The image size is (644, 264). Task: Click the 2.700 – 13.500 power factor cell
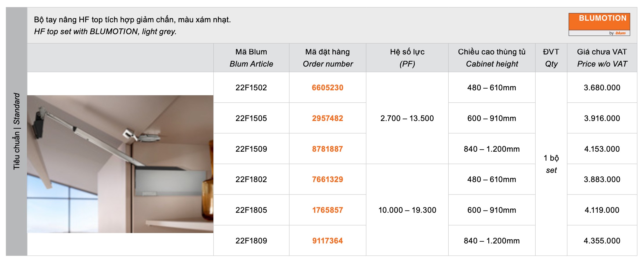pos(407,118)
